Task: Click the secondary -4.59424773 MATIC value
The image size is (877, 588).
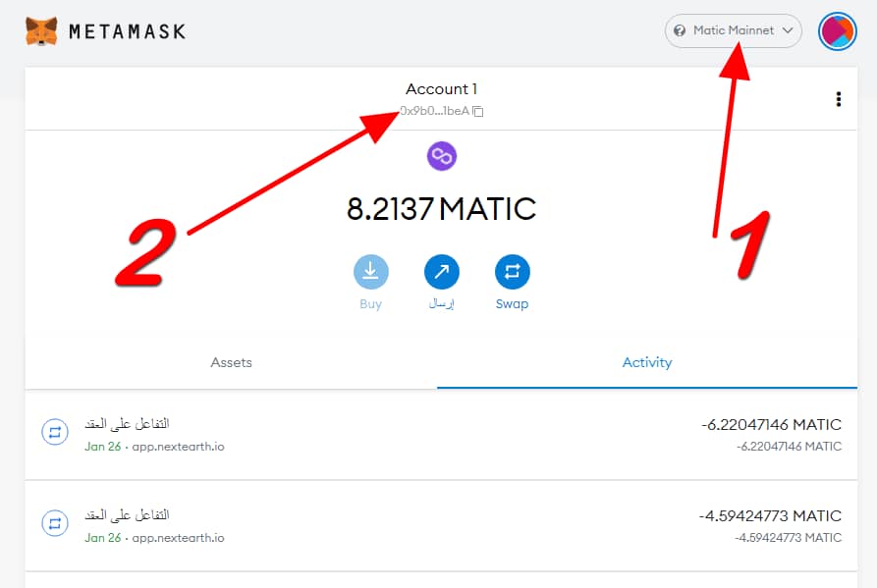Action: (x=788, y=538)
